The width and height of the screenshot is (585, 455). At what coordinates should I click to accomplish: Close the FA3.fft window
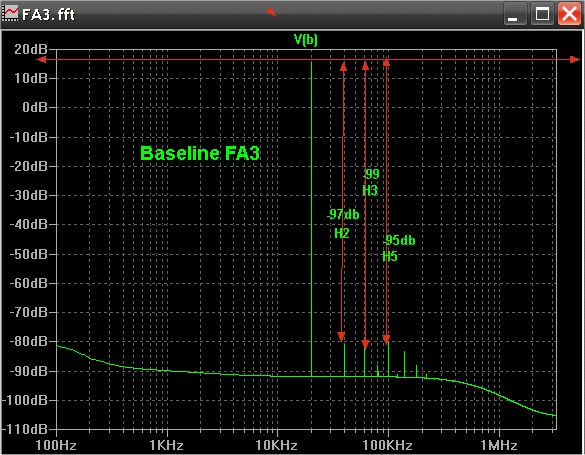(569, 14)
